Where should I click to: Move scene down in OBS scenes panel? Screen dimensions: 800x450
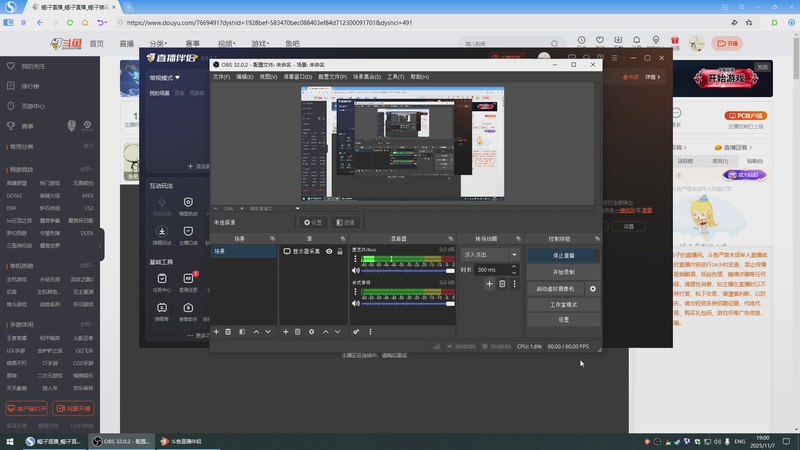coord(268,332)
